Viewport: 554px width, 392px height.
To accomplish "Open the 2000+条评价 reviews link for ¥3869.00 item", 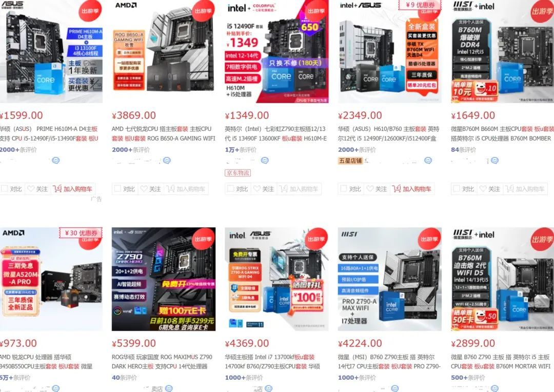I will click(x=131, y=150).
